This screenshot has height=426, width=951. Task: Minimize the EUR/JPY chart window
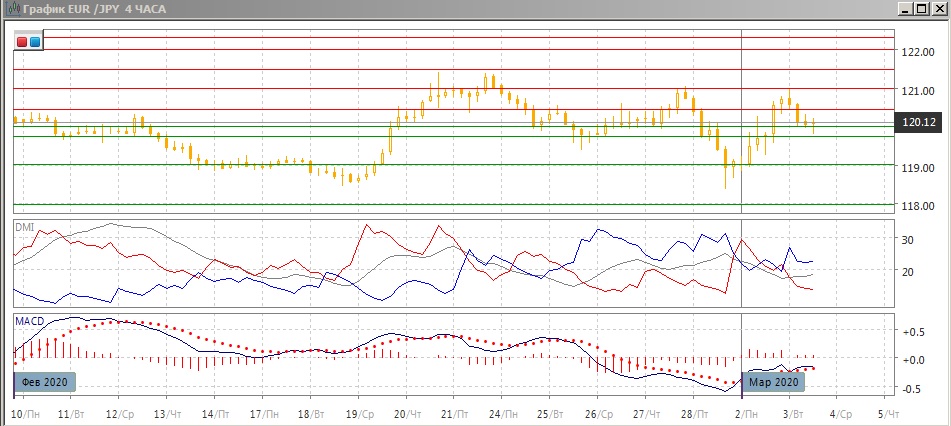pyautogui.click(x=907, y=8)
